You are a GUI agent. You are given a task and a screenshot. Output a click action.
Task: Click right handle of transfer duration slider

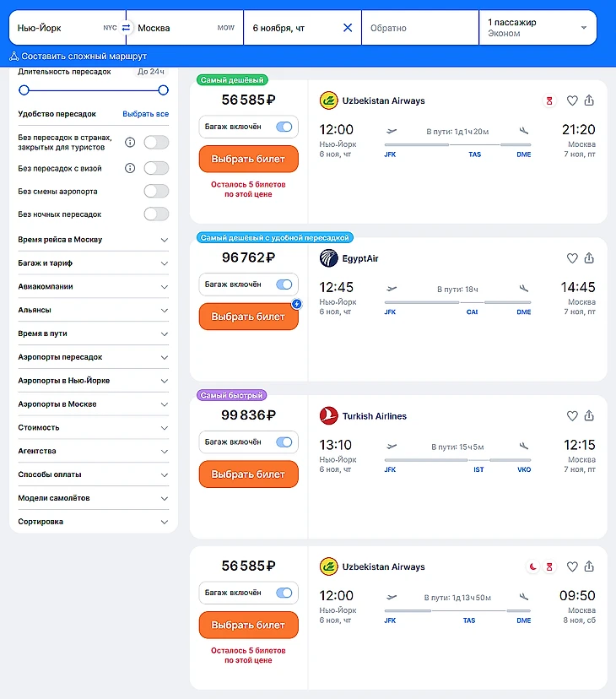click(x=163, y=90)
